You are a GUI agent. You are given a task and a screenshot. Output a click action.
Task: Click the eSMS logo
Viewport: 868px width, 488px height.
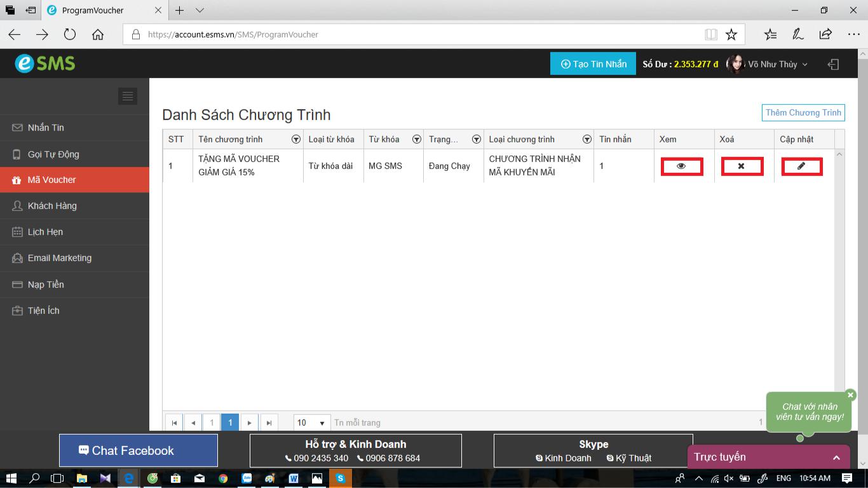pyautogui.click(x=45, y=63)
